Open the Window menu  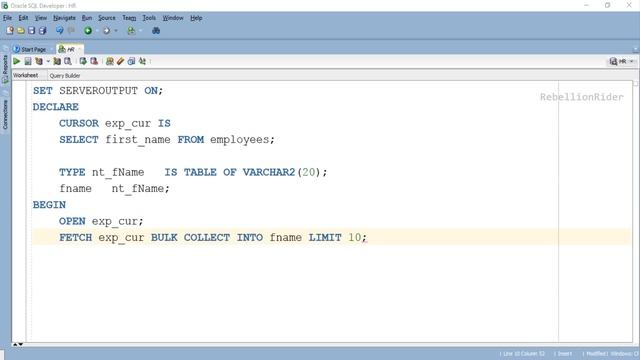click(x=173, y=18)
